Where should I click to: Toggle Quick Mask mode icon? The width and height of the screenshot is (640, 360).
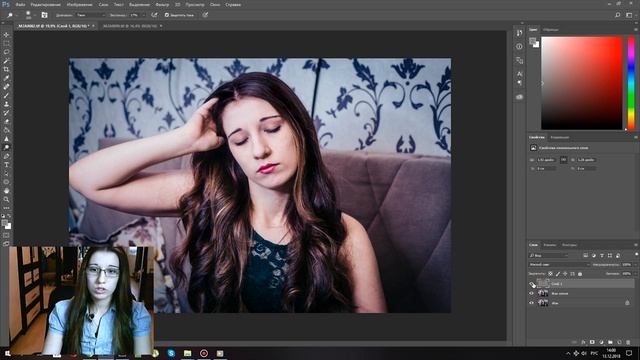[6, 236]
